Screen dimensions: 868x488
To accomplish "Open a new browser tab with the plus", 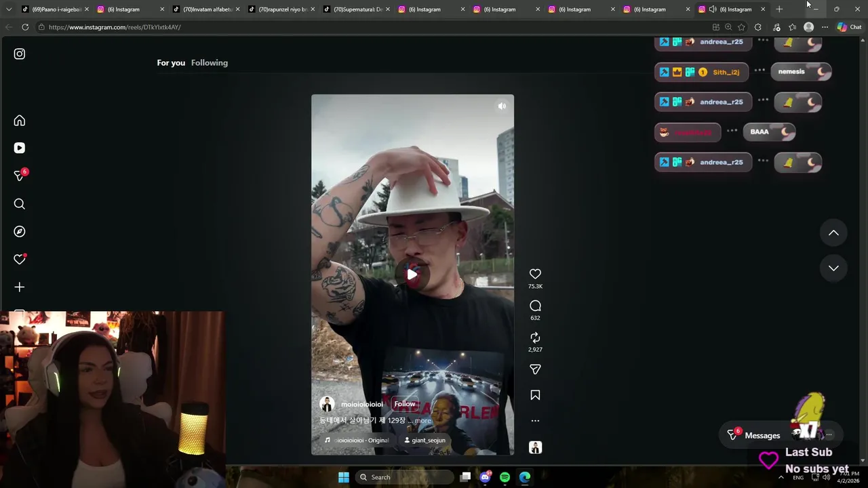I will [779, 9].
